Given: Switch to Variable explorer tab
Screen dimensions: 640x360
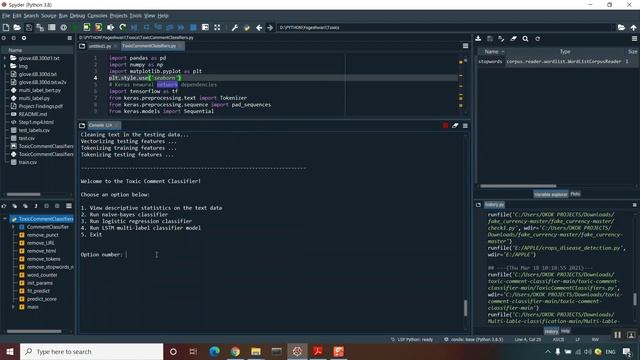Looking at the screenshot, I should point(551,194).
